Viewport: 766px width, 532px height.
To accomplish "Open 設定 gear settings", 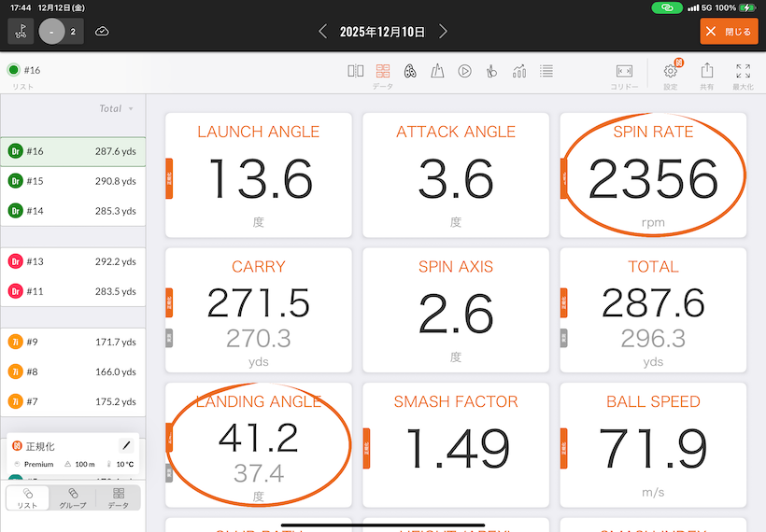I will click(671, 72).
